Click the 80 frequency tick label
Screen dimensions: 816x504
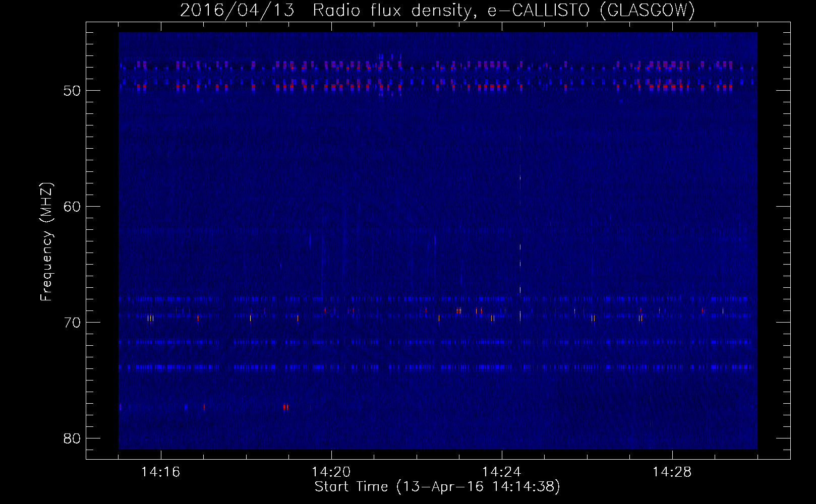pyautogui.click(x=72, y=438)
